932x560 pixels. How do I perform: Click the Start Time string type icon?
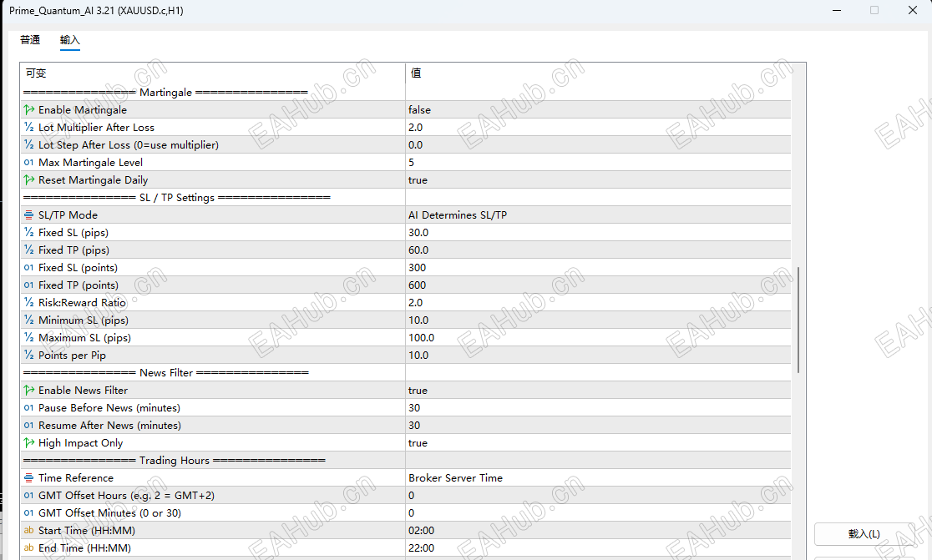(x=28, y=530)
